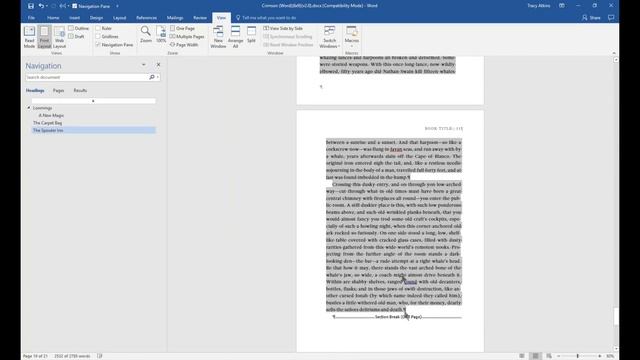Go to the Loomings heading
The image size is (640, 360).
pos(42,108)
